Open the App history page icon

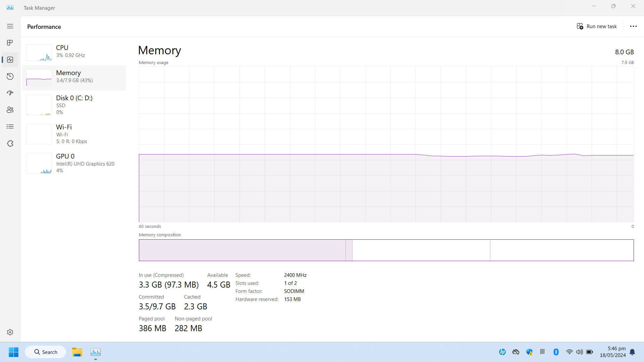pyautogui.click(x=10, y=76)
